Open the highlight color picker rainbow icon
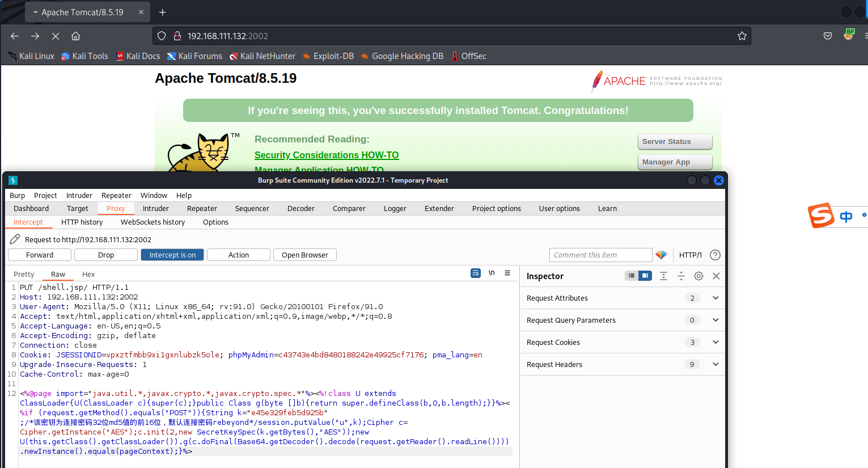 [661, 255]
